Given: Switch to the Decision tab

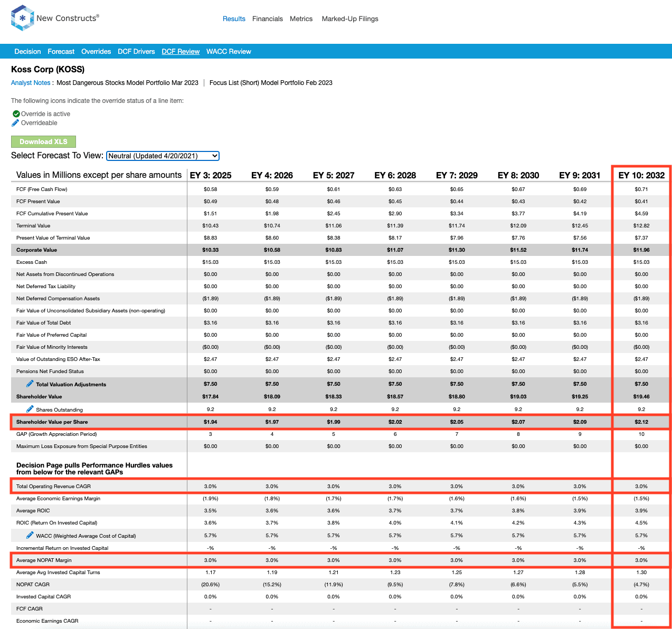Looking at the screenshot, I should point(27,51).
